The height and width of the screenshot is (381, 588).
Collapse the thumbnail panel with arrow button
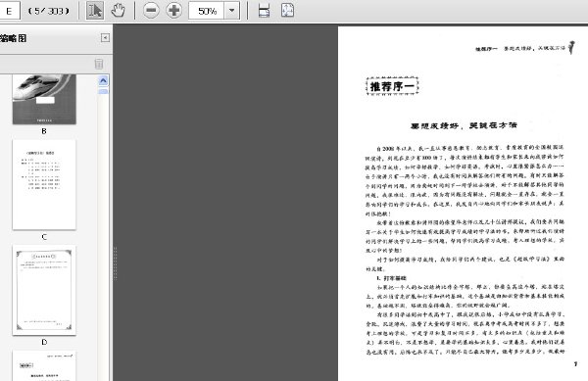pos(106,37)
